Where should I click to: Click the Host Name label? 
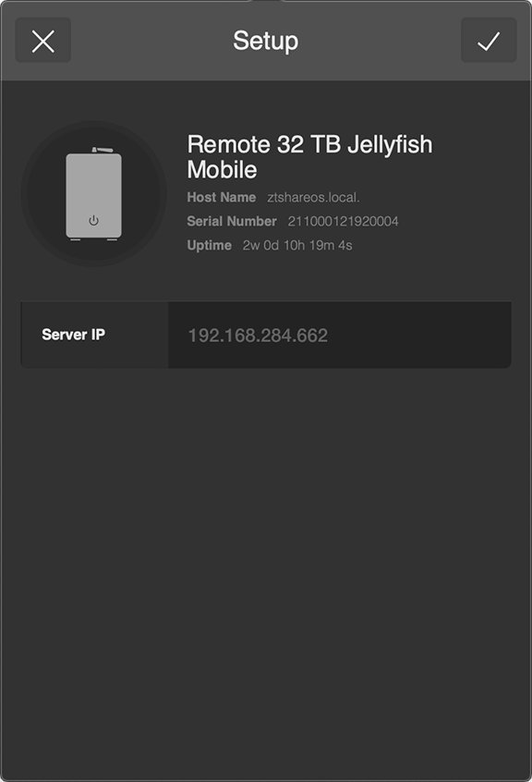[221, 198]
